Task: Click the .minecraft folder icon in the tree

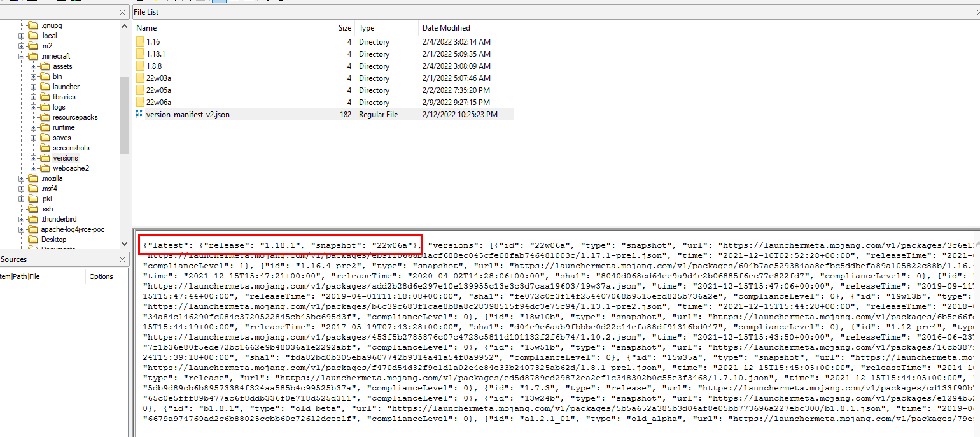Action: click(33, 56)
